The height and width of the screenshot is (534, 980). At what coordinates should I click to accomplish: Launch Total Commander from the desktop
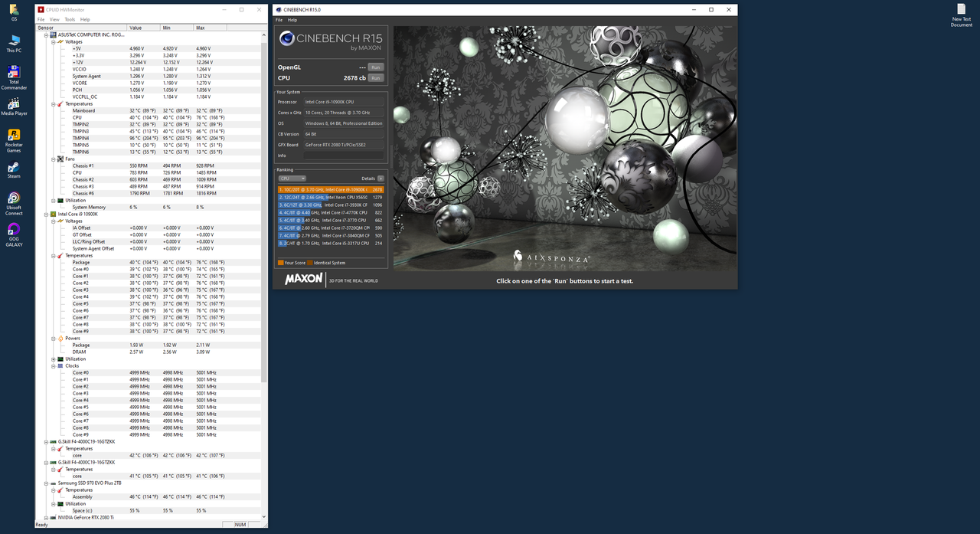click(14, 77)
